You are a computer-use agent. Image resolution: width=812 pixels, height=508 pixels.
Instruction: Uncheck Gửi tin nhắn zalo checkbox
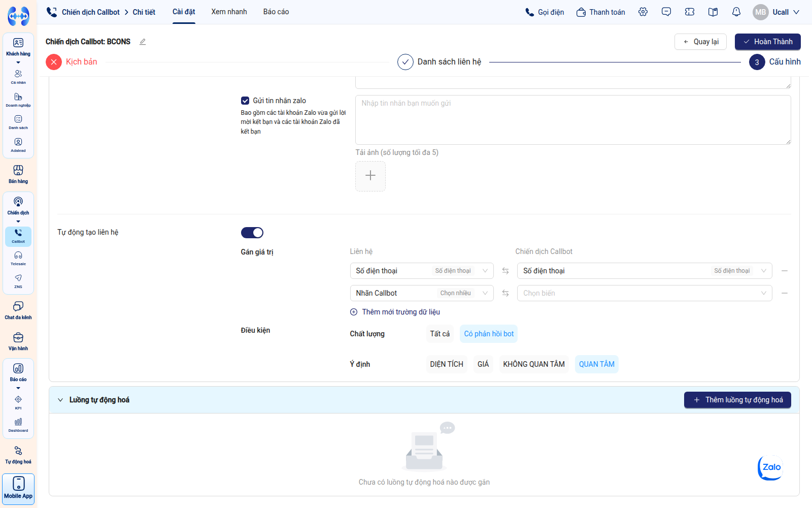pyautogui.click(x=245, y=101)
